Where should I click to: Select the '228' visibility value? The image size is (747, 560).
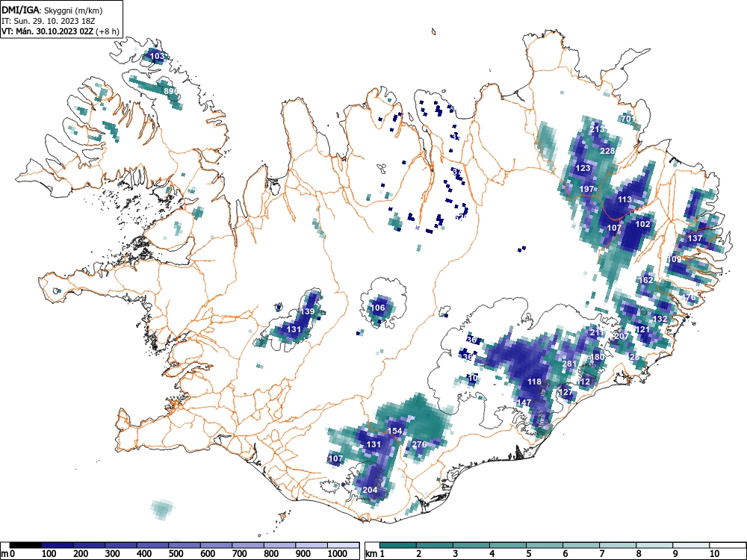pos(607,151)
